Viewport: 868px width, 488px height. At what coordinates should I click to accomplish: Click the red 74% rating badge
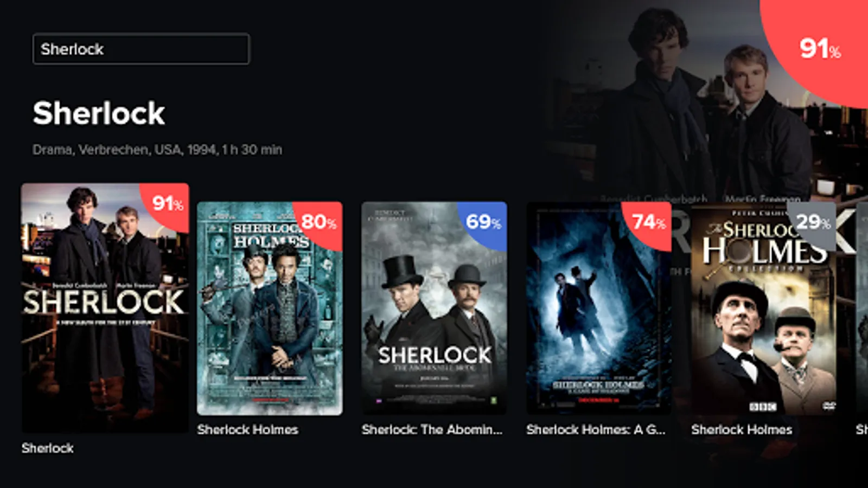click(x=648, y=221)
